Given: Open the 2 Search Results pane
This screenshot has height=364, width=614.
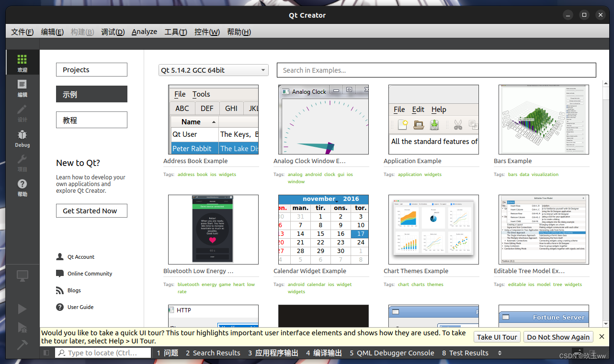Looking at the screenshot, I should tap(213, 353).
